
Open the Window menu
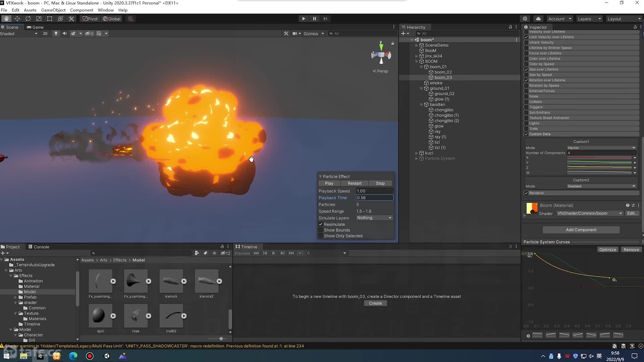tap(105, 10)
